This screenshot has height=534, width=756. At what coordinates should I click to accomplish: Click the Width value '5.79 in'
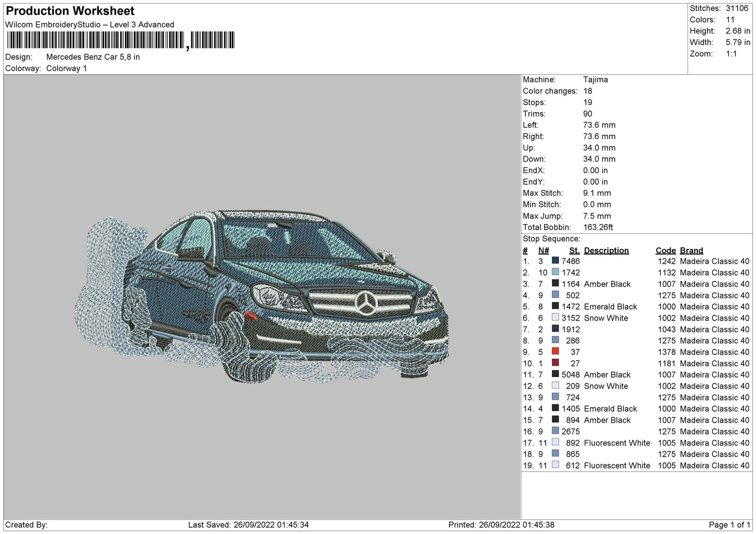(x=738, y=42)
